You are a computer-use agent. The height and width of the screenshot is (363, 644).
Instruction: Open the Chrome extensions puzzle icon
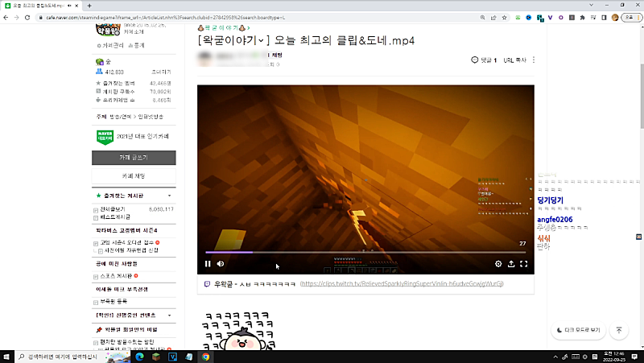582,18
